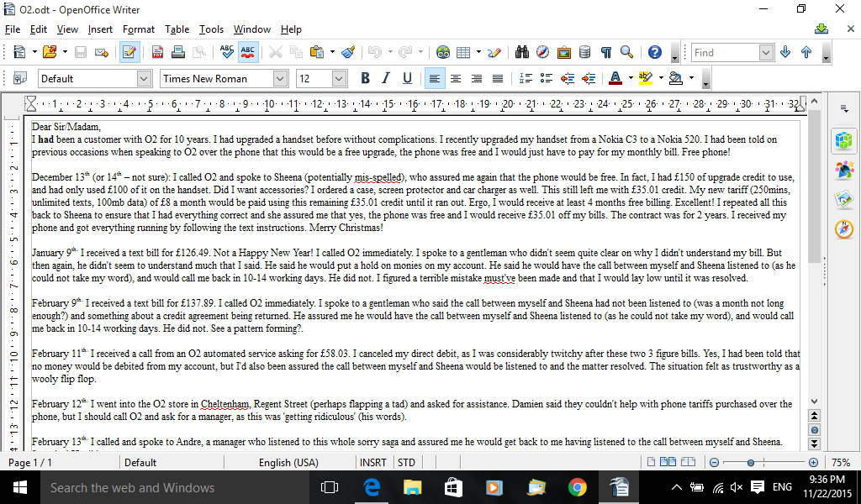Image resolution: width=861 pixels, height=504 pixels.
Task: Click 75% zoom level in status bar
Action: [x=841, y=462]
